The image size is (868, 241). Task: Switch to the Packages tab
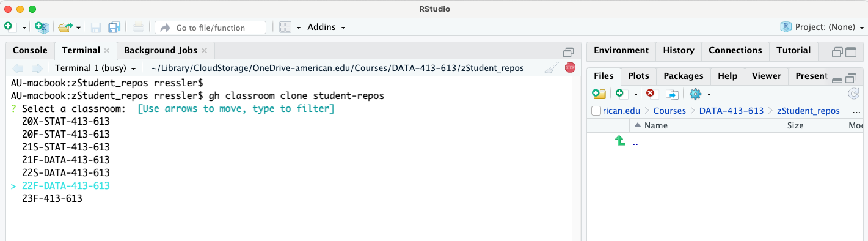click(684, 76)
